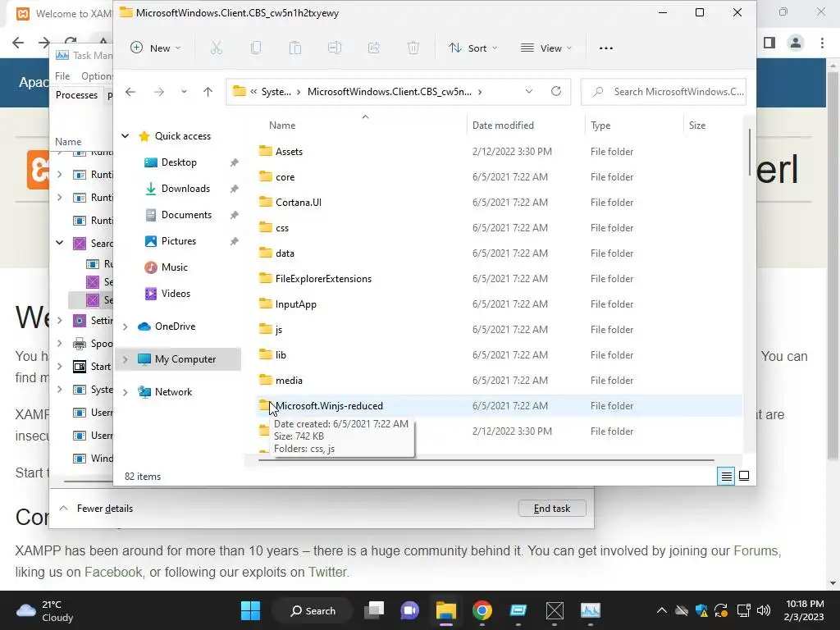Sort by Date modified column header

tap(503, 126)
